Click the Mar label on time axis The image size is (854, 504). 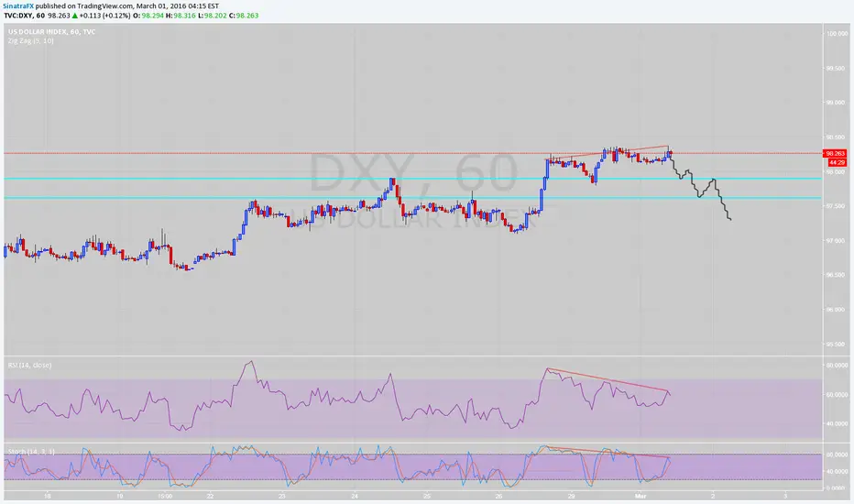coord(641,496)
